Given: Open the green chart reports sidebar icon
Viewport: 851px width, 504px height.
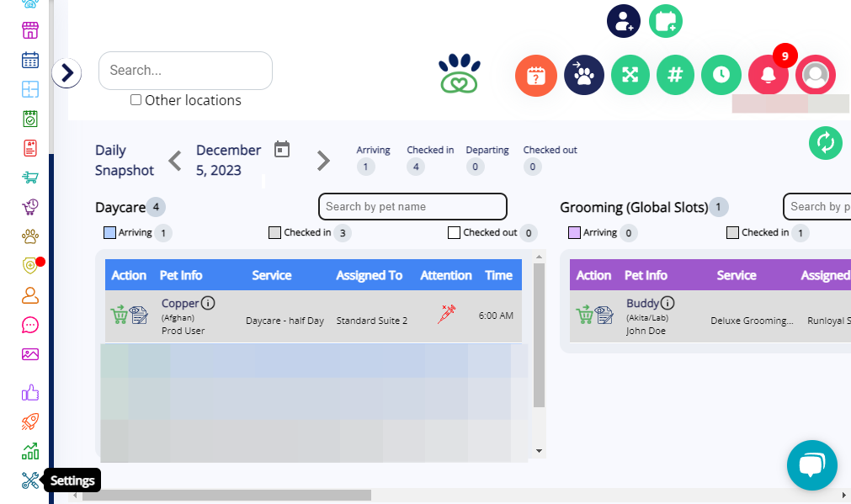Looking at the screenshot, I should point(30,451).
